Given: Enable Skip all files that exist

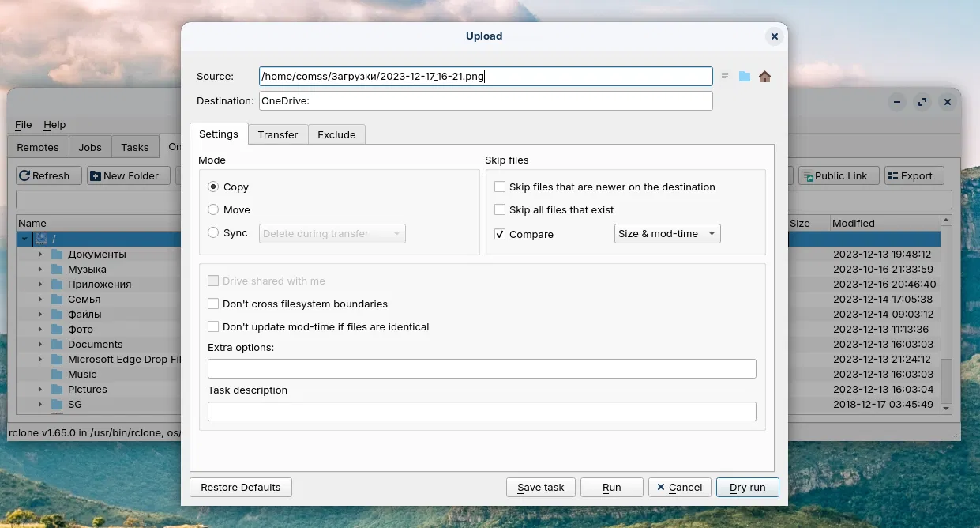Looking at the screenshot, I should [x=500, y=209].
